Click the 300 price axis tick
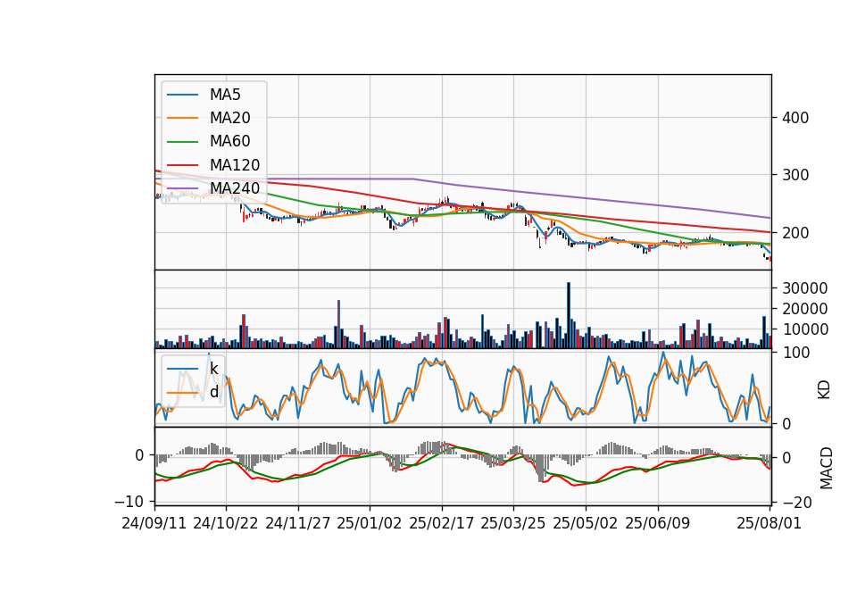Viewport: 857px width, 616px height. pyautogui.click(x=795, y=175)
